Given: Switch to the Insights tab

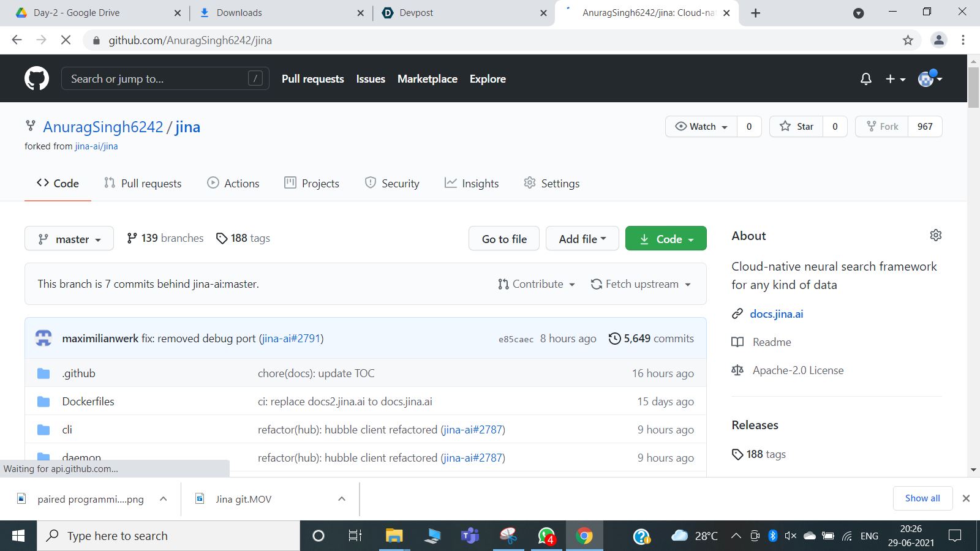Looking at the screenshot, I should point(472,183).
